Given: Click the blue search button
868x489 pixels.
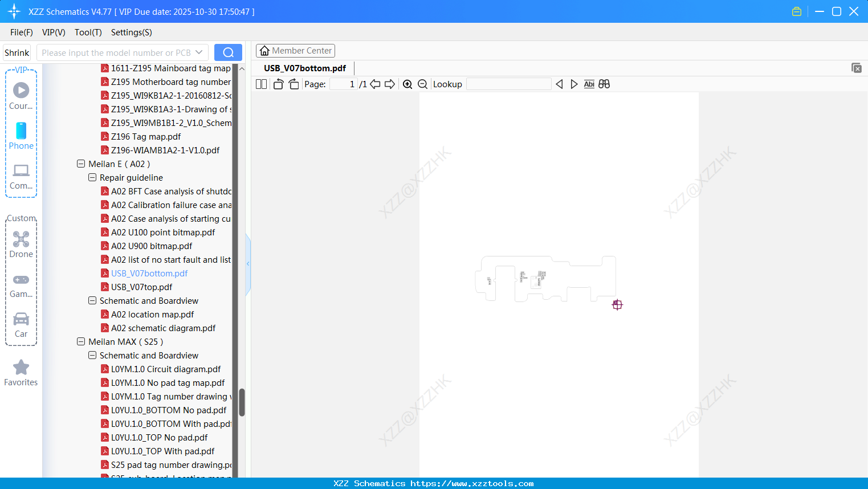Looking at the screenshot, I should (228, 52).
